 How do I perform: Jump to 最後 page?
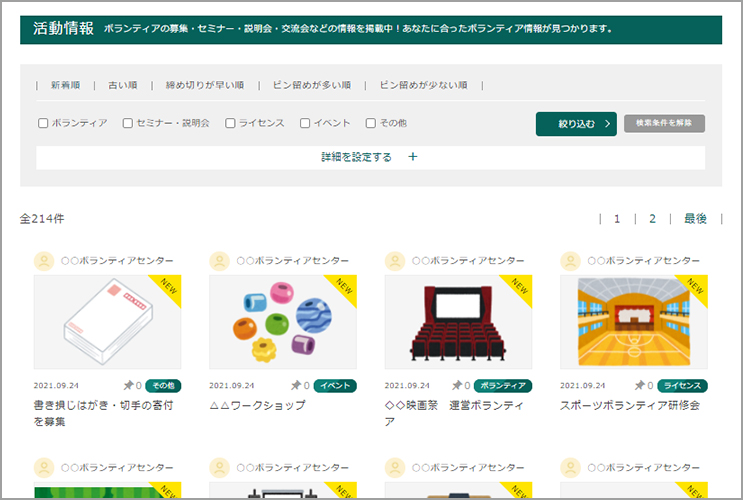point(695,219)
